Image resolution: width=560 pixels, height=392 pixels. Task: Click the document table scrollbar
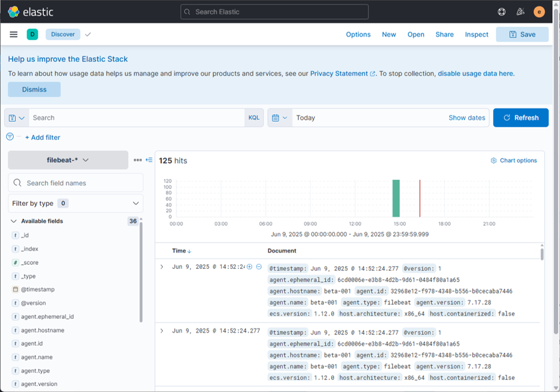(x=542, y=254)
